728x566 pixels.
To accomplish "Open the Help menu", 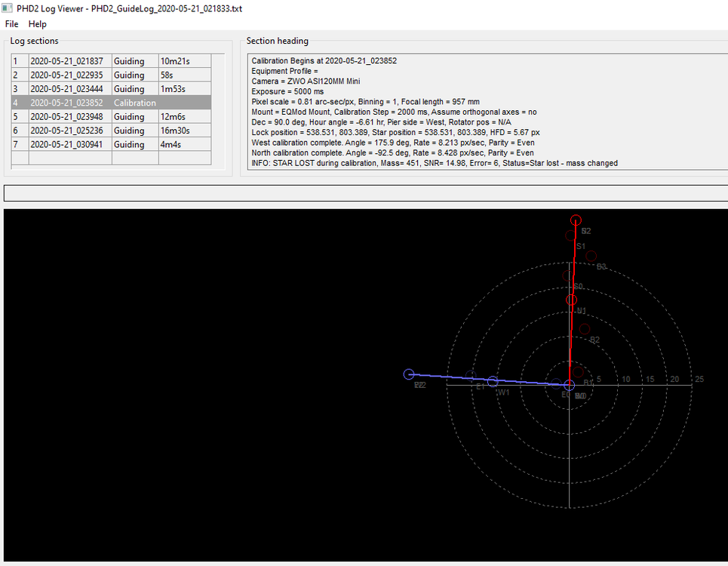I will coord(37,23).
